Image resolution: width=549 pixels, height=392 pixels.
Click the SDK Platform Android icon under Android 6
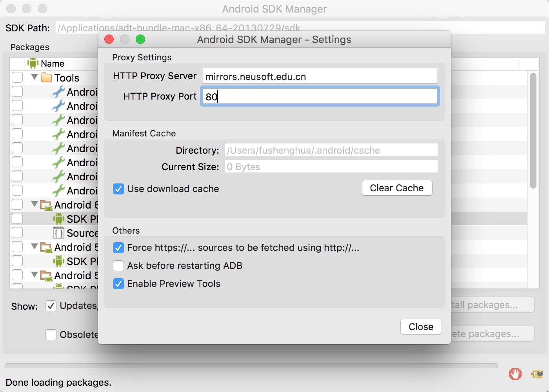pyautogui.click(x=59, y=219)
